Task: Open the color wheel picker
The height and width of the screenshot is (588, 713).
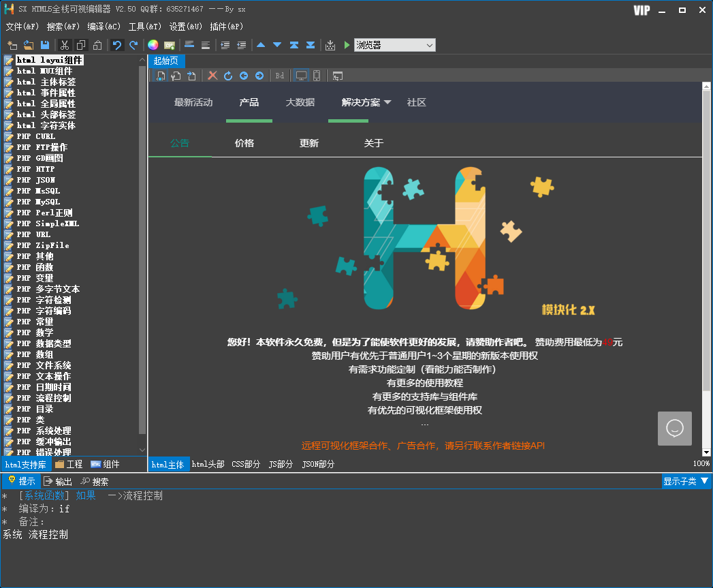Action: pos(153,45)
